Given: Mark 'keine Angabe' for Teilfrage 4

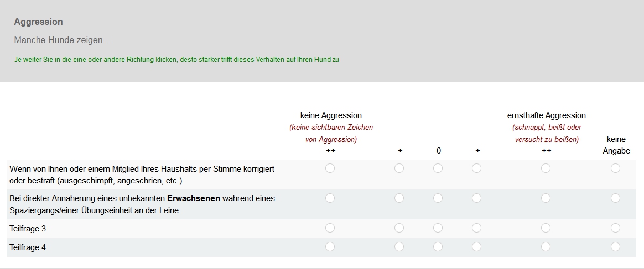Looking at the screenshot, I should (x=615, y=246).
